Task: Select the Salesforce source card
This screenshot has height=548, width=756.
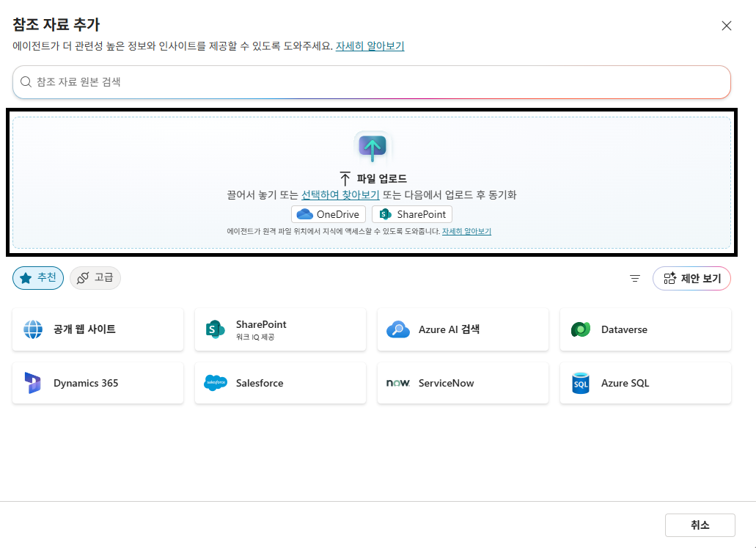Action: pyautogui.click(x=281, y=383)
